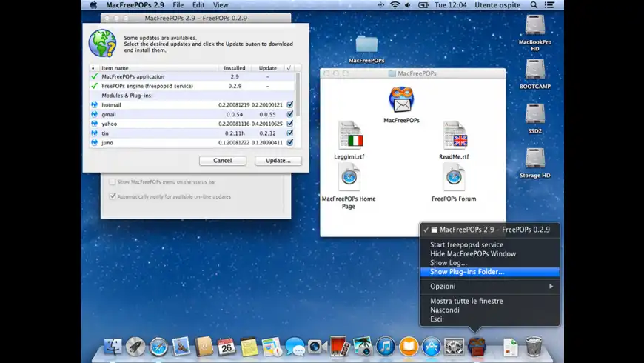Click the volume icon in menu bar

(x=407, y=5)
